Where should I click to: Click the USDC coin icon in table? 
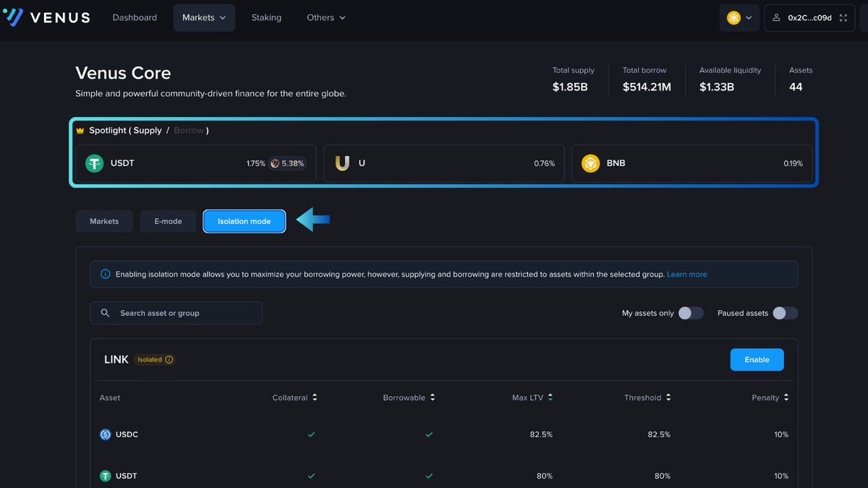(x=106, y=435)
